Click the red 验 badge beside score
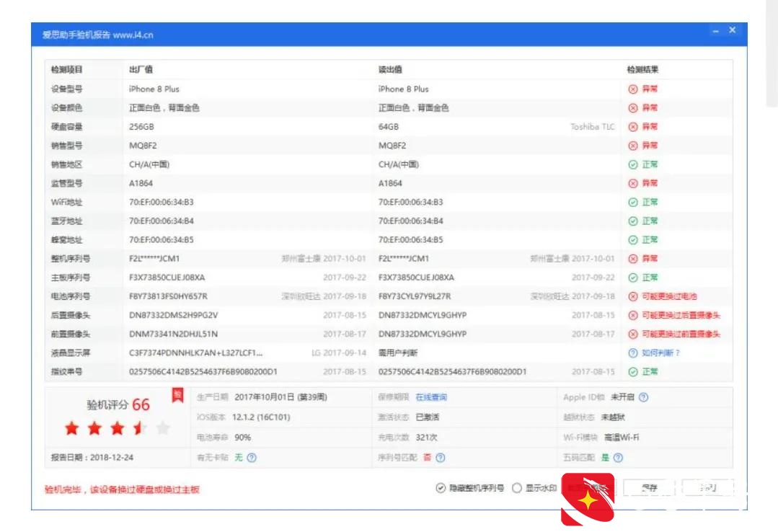This screenshot has height=532, width=778. click(x=177, y=396)
